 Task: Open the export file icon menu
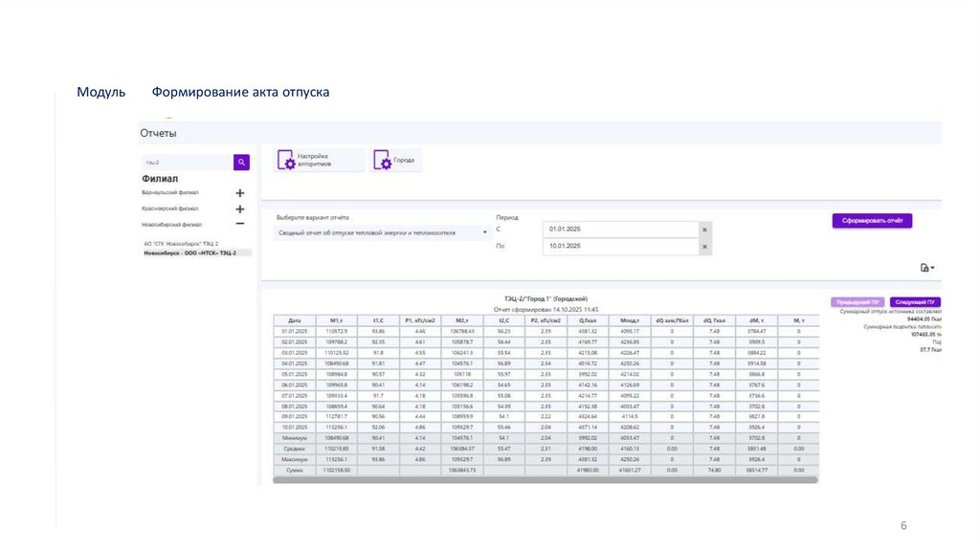click(927, 268)
